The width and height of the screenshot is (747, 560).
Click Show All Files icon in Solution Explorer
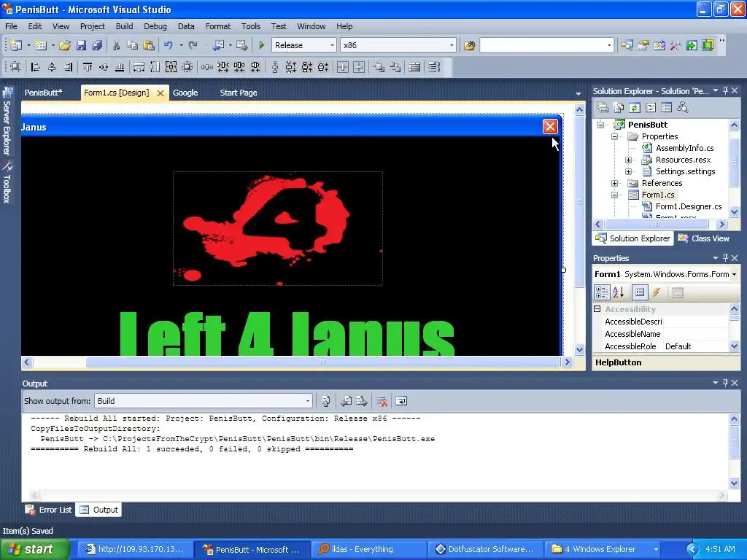619,108
